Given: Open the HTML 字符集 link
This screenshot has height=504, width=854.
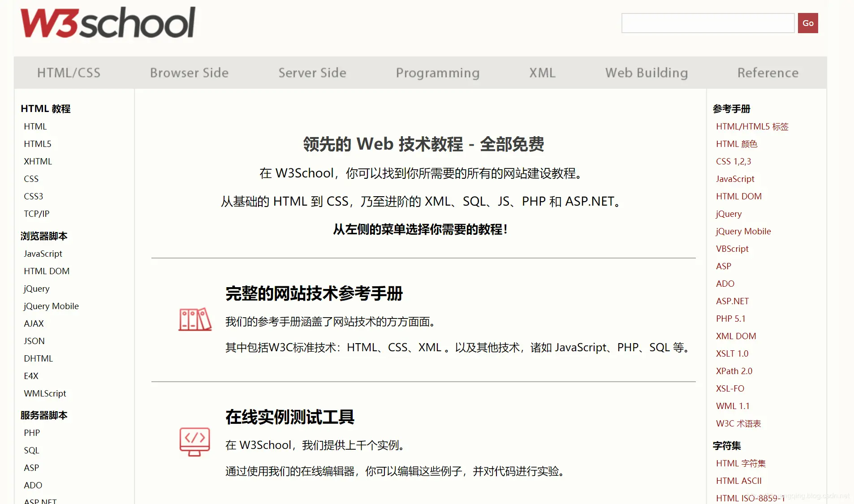Looking at the screenshot, I should pos(741,463).
